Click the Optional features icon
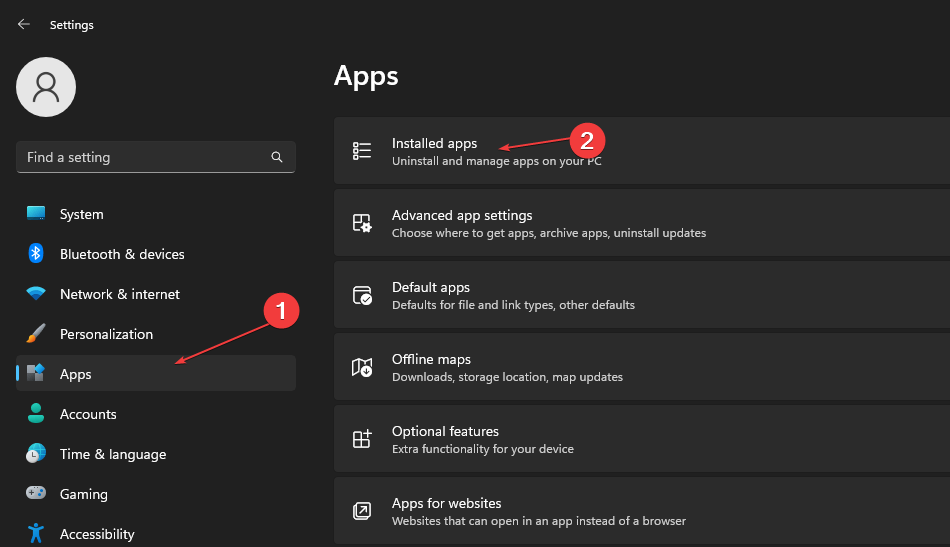The width and height of the screenshot is (950, 547). [362, 439]
